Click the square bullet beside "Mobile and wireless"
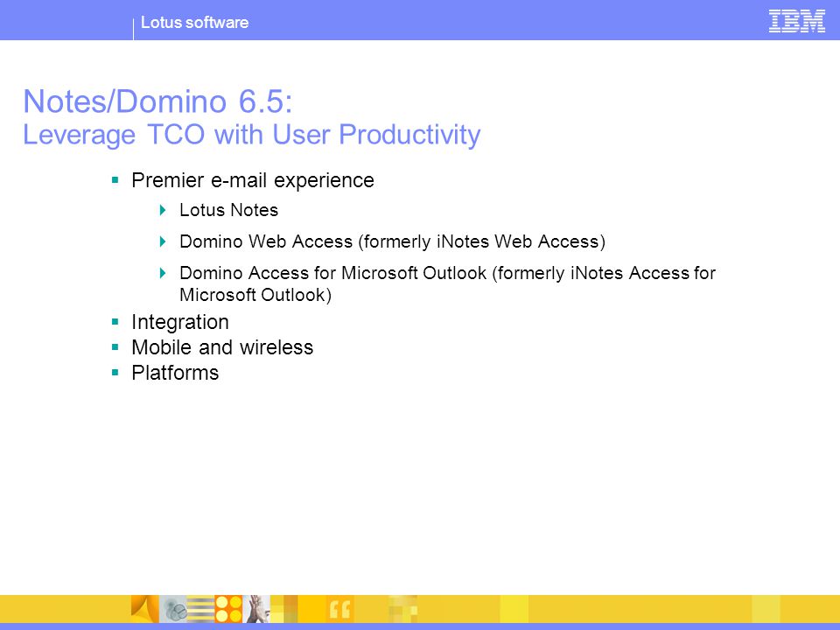840x630 pixels. tap(115, 346)
